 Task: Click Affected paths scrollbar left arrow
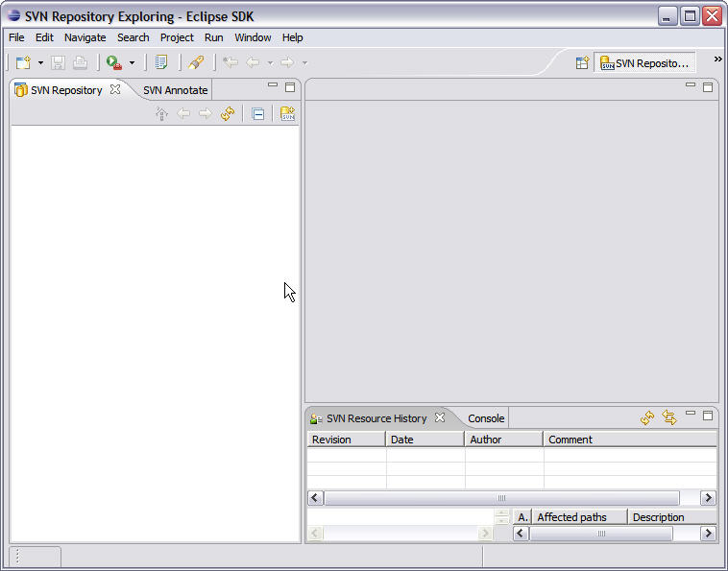[521, 534]
